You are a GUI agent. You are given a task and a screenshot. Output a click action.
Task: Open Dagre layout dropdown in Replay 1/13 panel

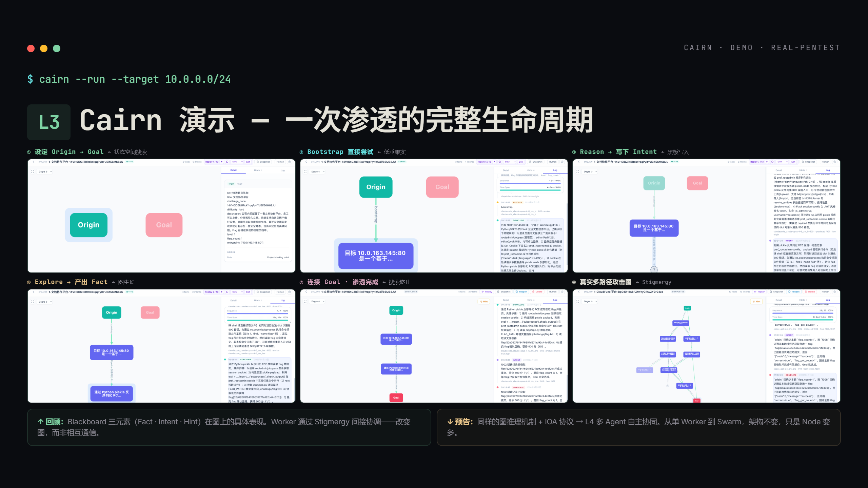tap(45, 172)
